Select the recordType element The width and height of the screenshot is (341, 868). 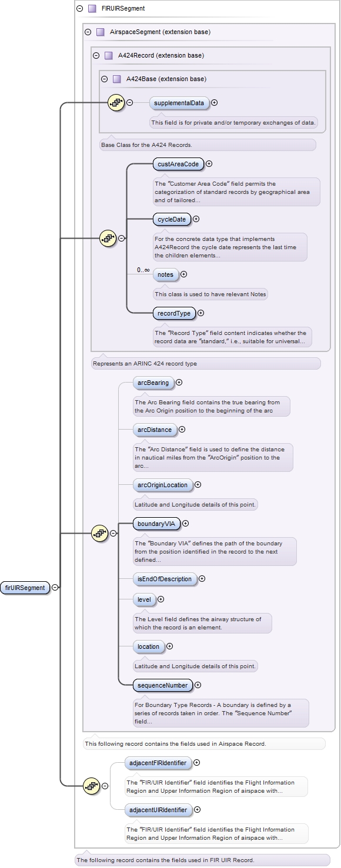[174, 314]
